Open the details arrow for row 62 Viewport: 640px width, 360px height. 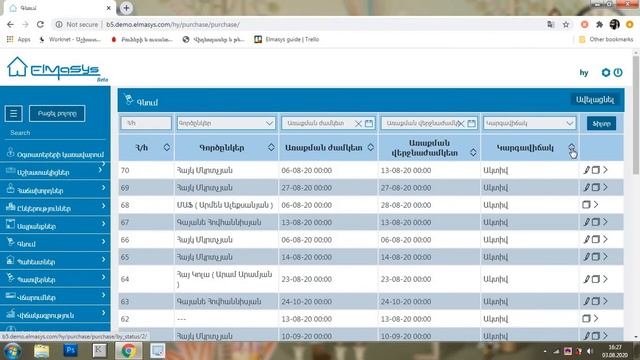tap(596, 318)
